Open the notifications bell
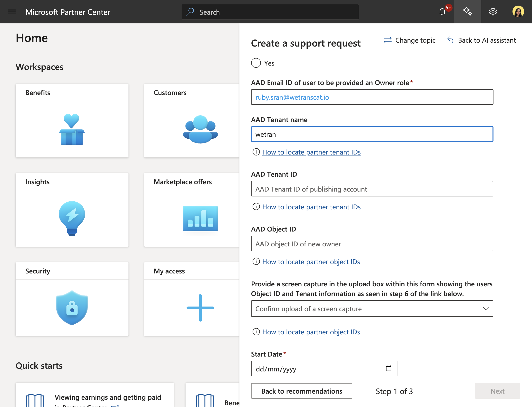Image resolution: width=532 pixels, height=407 pixels. 442,12
